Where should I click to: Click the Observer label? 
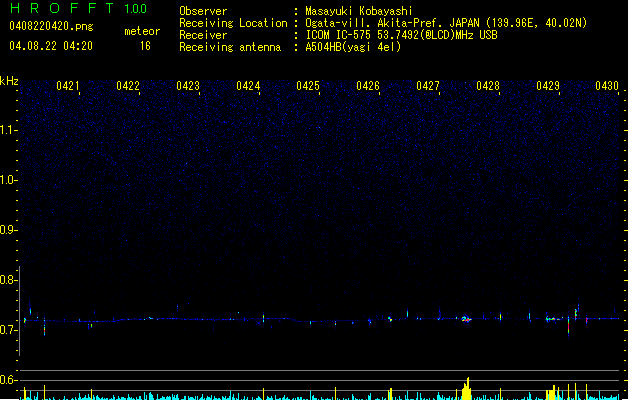click(x=203, y=11)
